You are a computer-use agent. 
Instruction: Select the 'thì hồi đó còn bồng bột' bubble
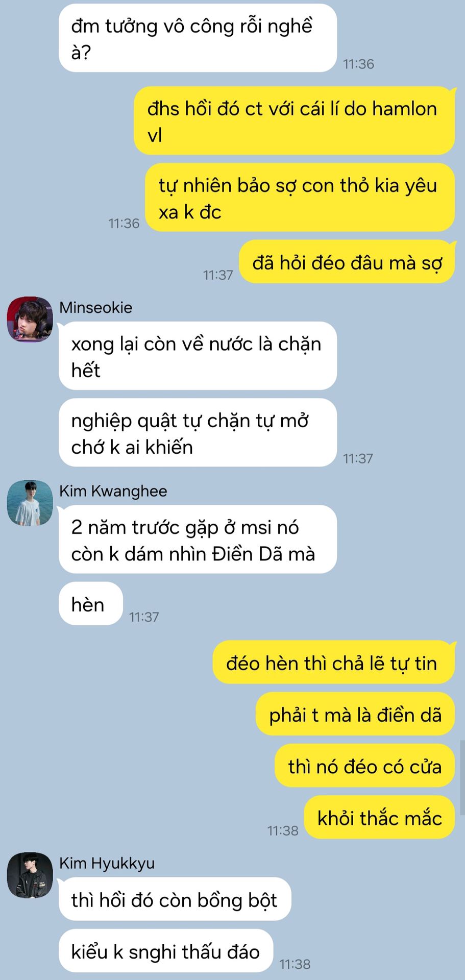175,899
